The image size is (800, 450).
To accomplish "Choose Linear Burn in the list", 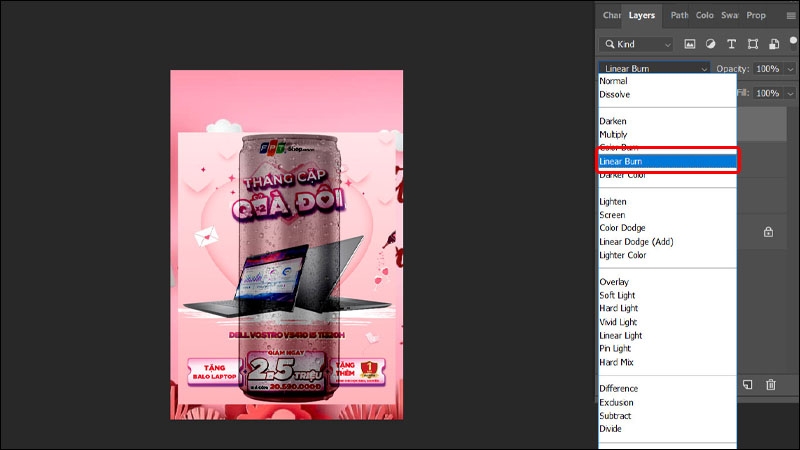I will (x=667, y=161).
